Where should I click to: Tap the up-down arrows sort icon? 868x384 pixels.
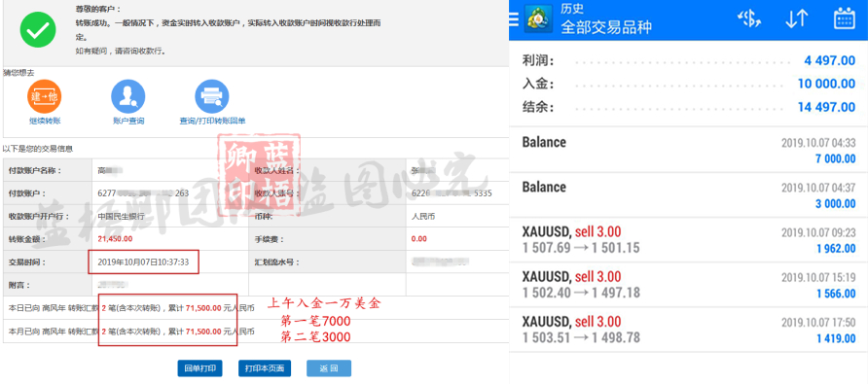(x=797, y=19)
